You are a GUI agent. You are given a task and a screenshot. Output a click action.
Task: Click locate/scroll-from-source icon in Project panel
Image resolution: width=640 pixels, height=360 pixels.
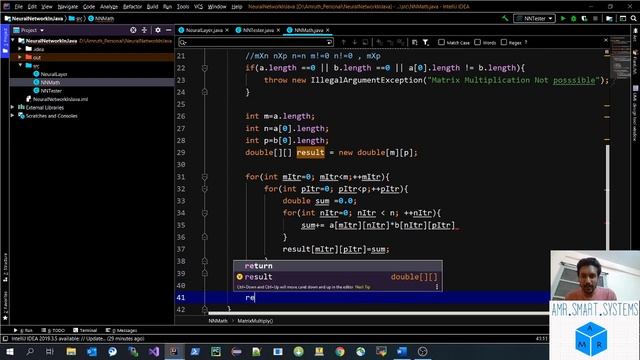click(x=133, y=30)
